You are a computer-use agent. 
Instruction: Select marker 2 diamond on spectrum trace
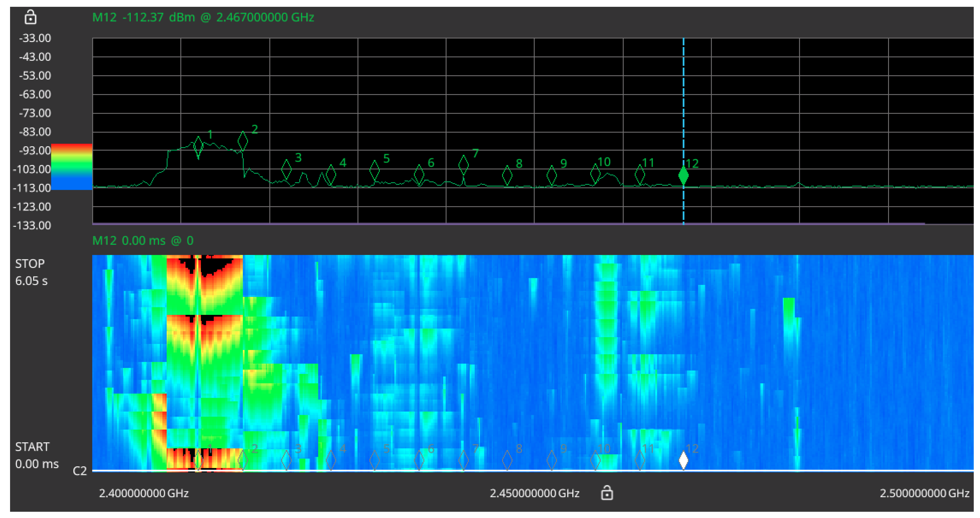pyautogui.click(x=243, y=141)
